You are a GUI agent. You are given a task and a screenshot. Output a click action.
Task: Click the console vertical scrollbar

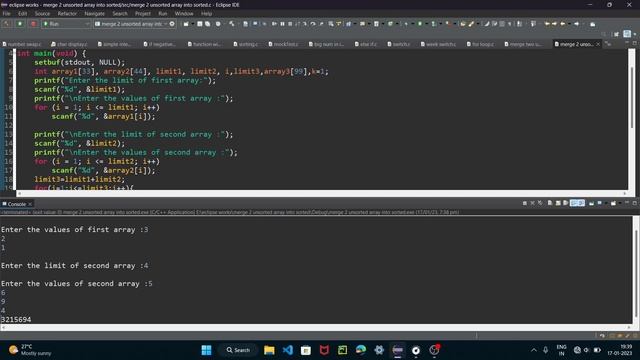pyautogui.click(x=636, y=269)
